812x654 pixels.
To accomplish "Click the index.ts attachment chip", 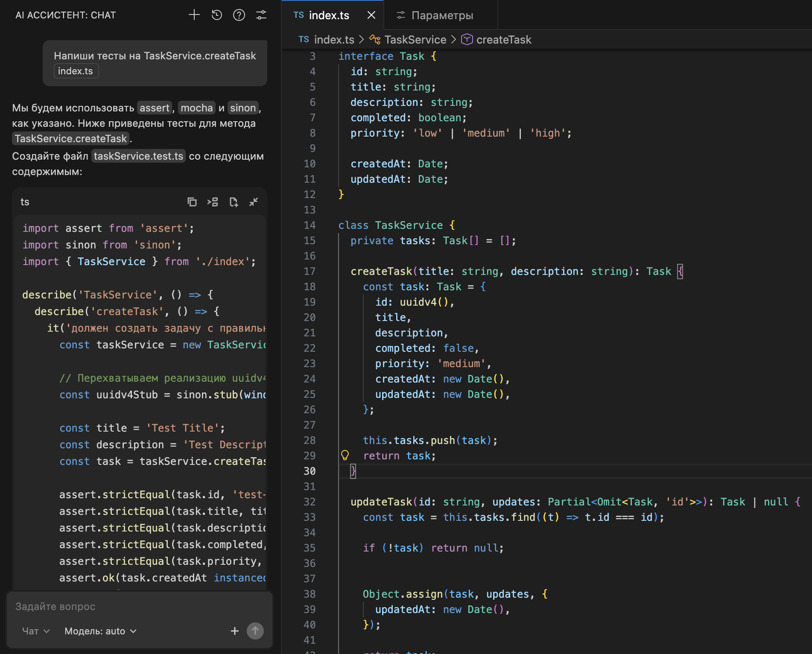I will tap(76, 71).
